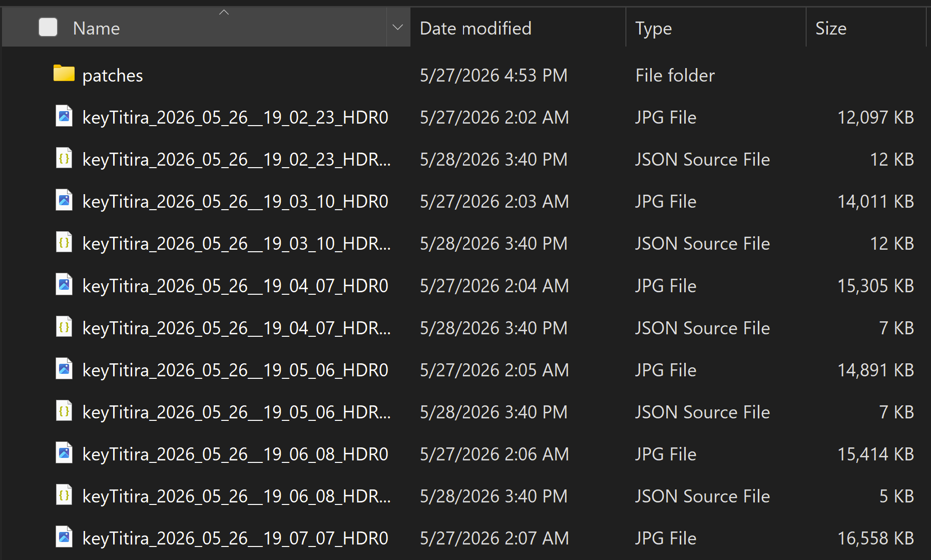Sort files by Date modified column
Screen dimensions: 931x560
pyautogui.click(x=518, y=28)
